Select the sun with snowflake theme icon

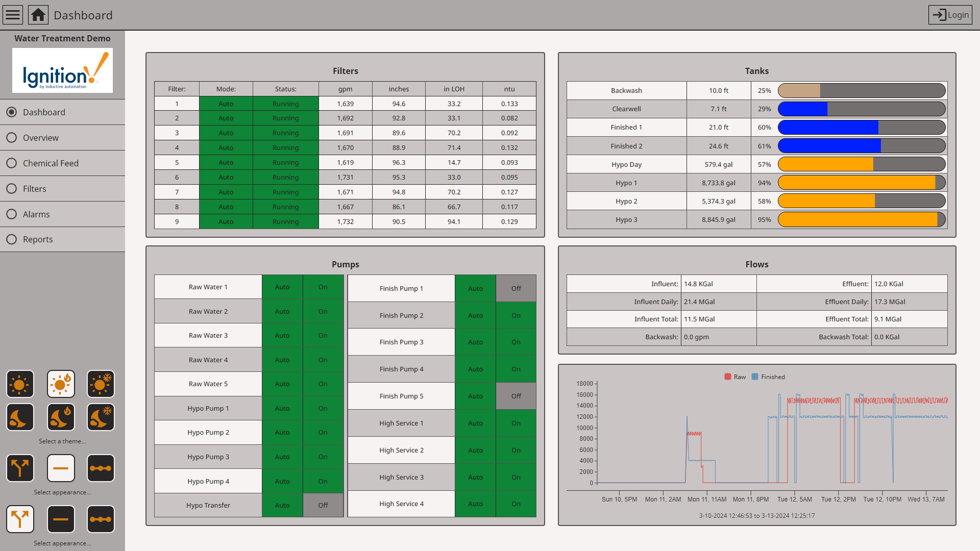pyautogui.click(x=101, y=384)
